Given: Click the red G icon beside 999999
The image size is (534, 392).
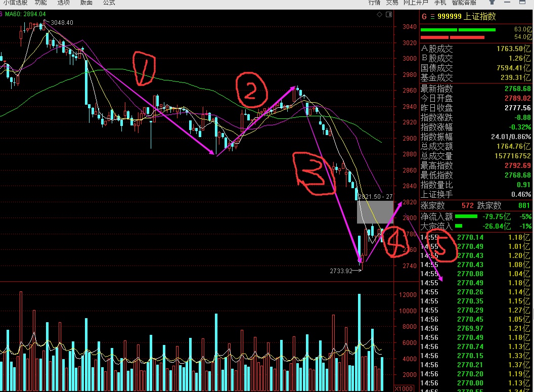Looking at the screenshot, I should tap(424, 17).
